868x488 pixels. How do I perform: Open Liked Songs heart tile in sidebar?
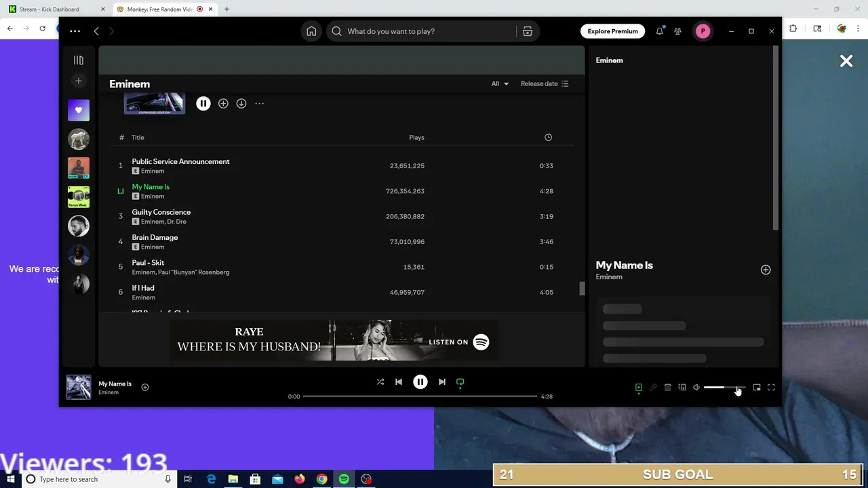(79, 110)
